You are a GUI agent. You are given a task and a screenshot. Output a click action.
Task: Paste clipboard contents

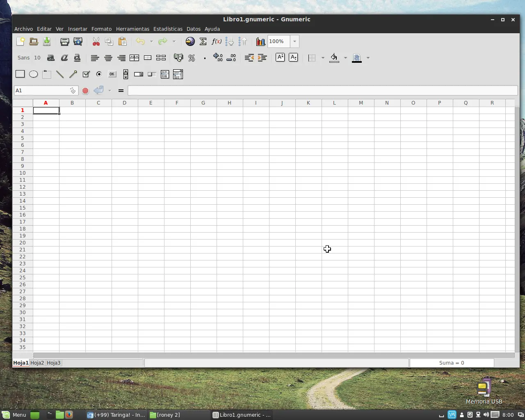click(122, 41)
